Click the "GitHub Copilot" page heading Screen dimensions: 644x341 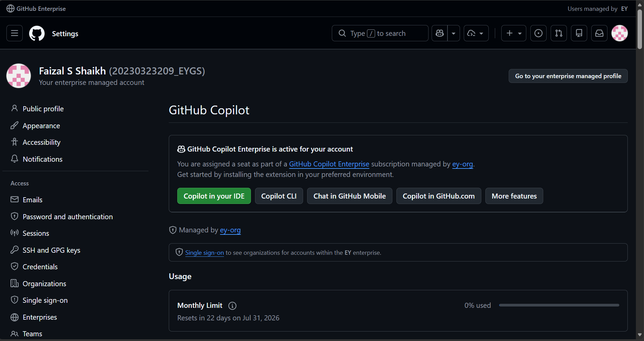209,110
